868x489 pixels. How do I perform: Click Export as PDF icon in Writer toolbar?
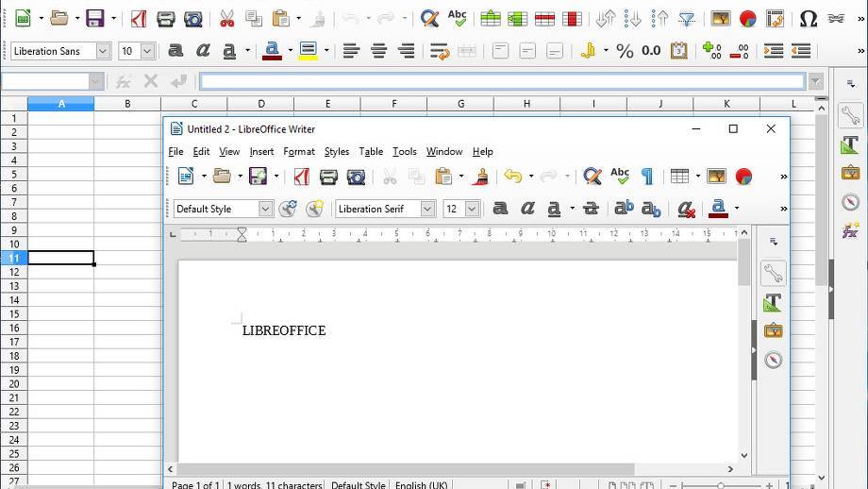click(301, 177)
